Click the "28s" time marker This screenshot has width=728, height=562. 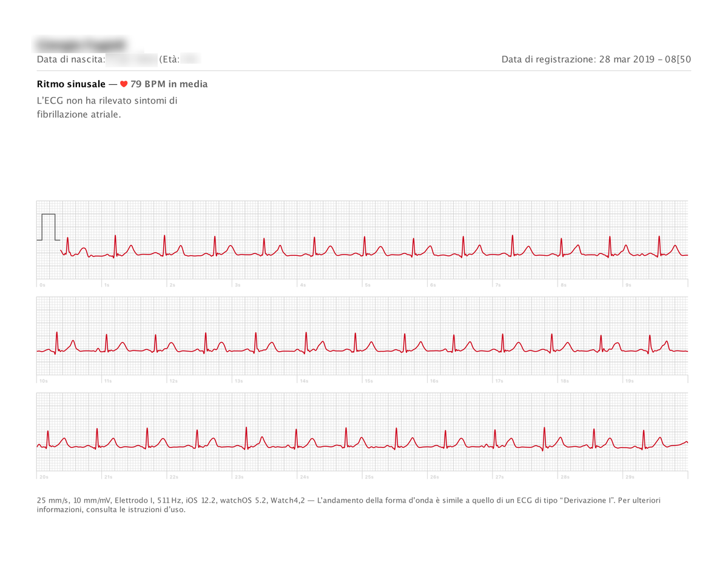(x=565, y=477)
